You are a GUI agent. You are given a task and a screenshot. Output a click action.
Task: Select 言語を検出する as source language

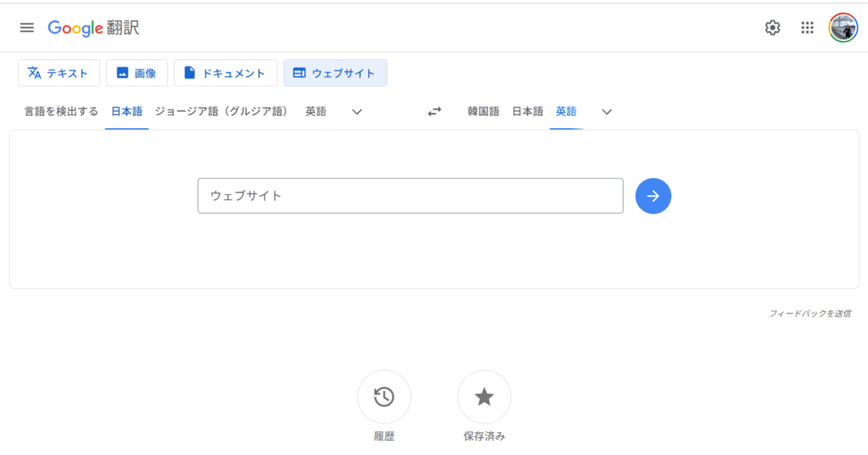point(61,111)
